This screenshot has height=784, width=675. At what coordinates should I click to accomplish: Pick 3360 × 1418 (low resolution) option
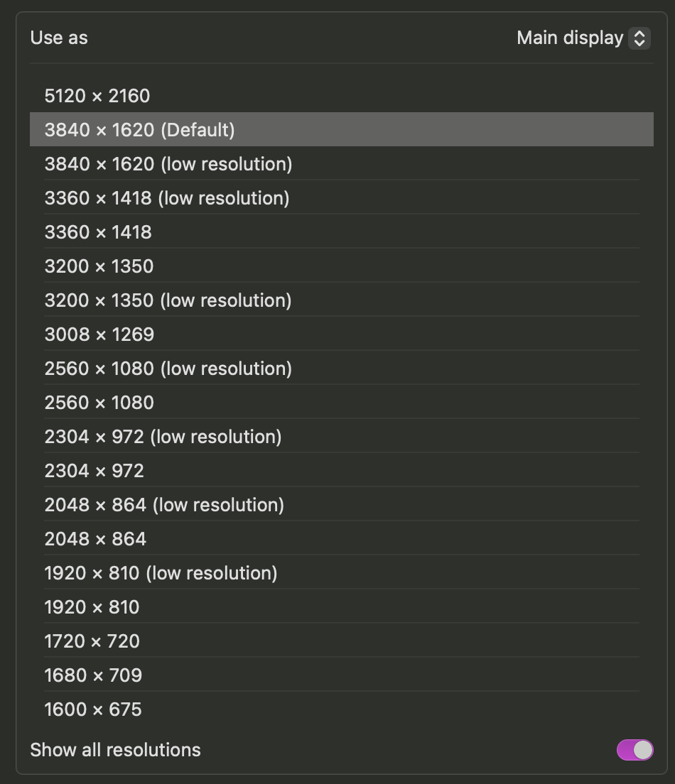[167, 198]
